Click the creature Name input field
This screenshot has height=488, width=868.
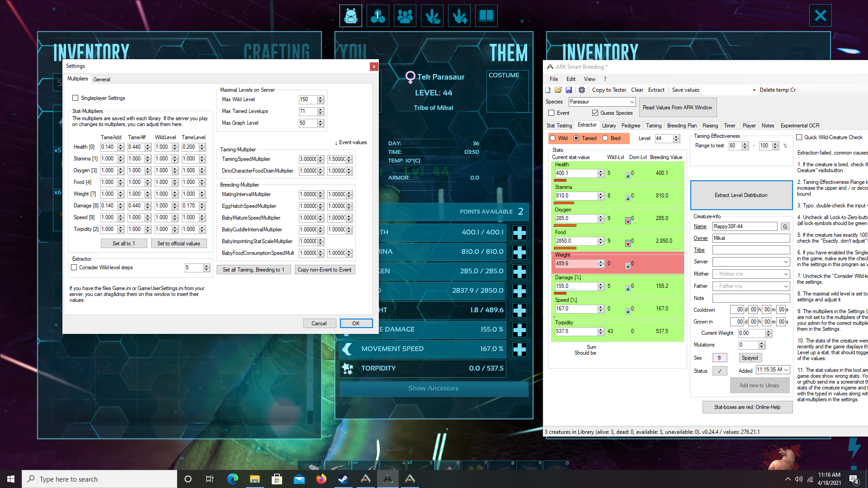click(744, 226)
